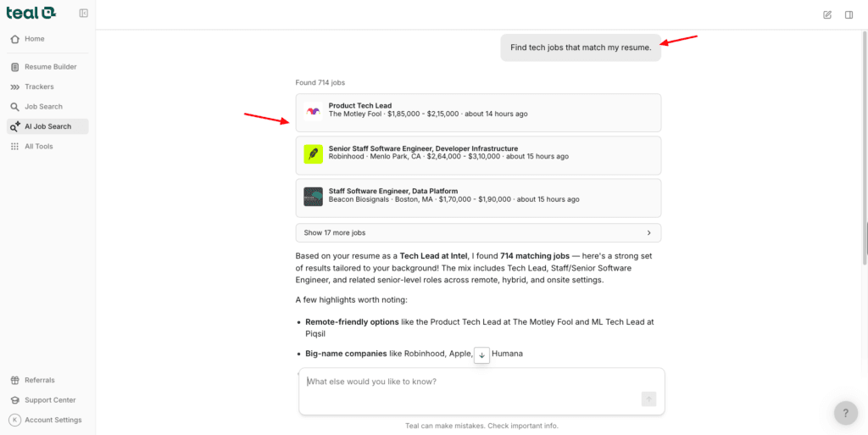Click the Job Search magnifier icon
Viewport: 868px width, 435px height.
15,107
